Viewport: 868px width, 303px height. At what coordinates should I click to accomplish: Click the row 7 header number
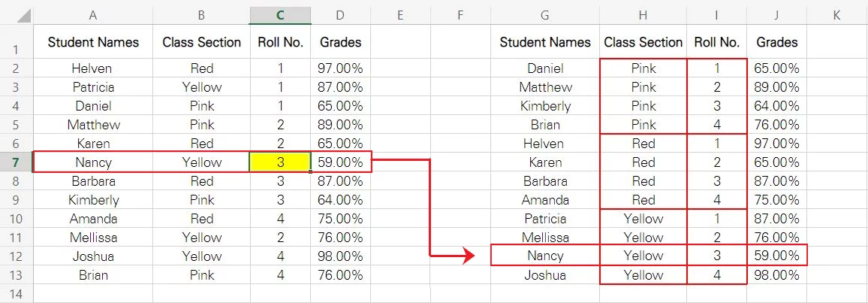pos(16,162)
